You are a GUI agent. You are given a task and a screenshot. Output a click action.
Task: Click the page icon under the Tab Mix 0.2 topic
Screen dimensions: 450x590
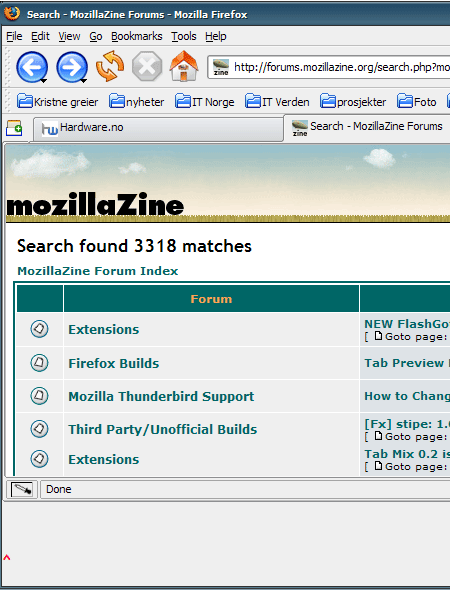pos(378,466)
